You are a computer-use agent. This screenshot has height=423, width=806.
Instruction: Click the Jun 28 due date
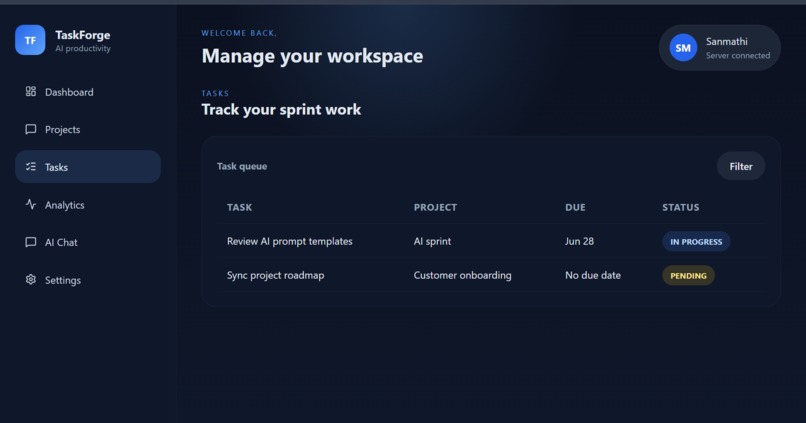click(x=579, y=241)
